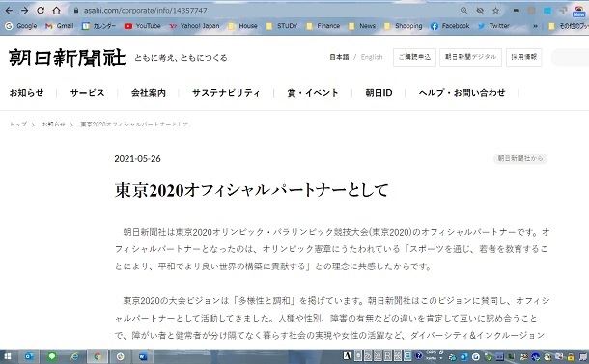
Task: Bookmark this page with the star icon
Action: click(x=496, y=11)
